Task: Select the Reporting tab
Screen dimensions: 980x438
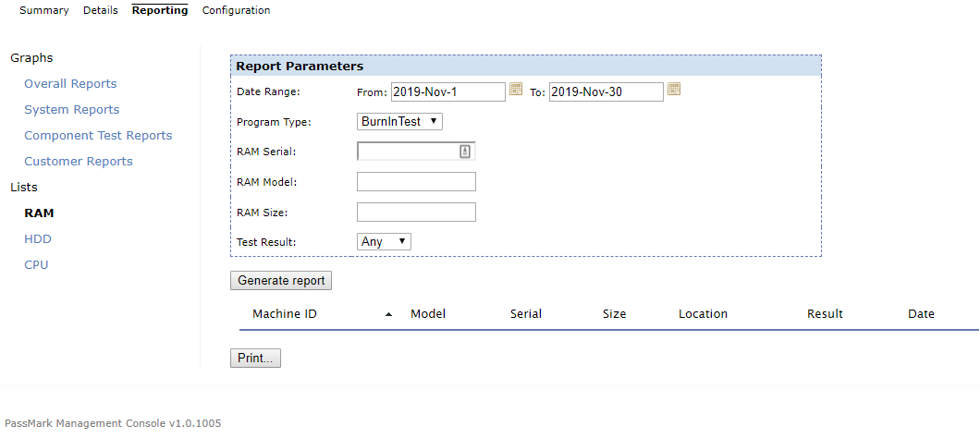Action: 160,10
